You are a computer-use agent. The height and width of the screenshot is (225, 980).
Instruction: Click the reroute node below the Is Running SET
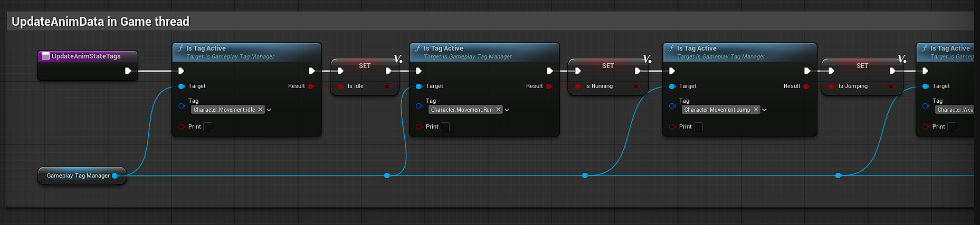tap(585, 175)
